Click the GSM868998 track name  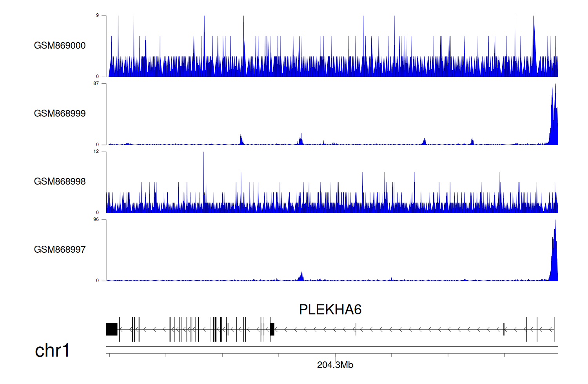click(x=60, y=181)
